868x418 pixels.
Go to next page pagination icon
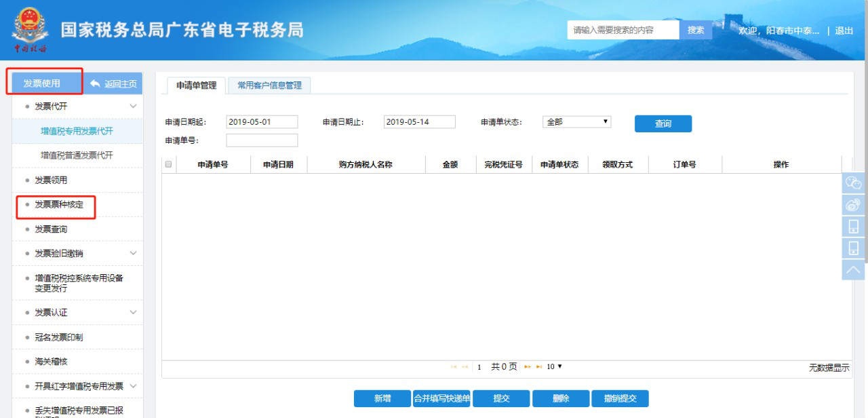click(527, 367)
